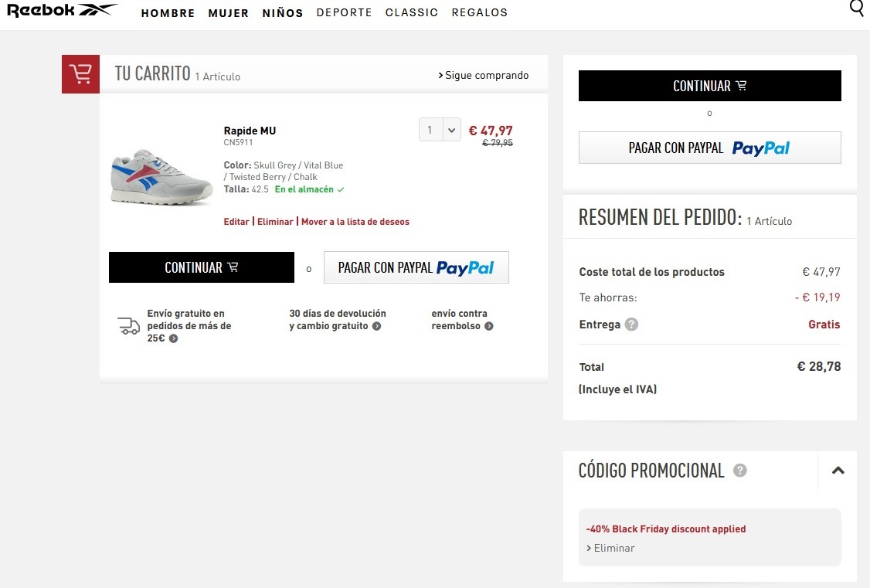Image resolution: width=870 pixels, height=588 pixels.
Task: Click the Código Promocional help icon
Action: pyautogui.click(x=739, y=471)
